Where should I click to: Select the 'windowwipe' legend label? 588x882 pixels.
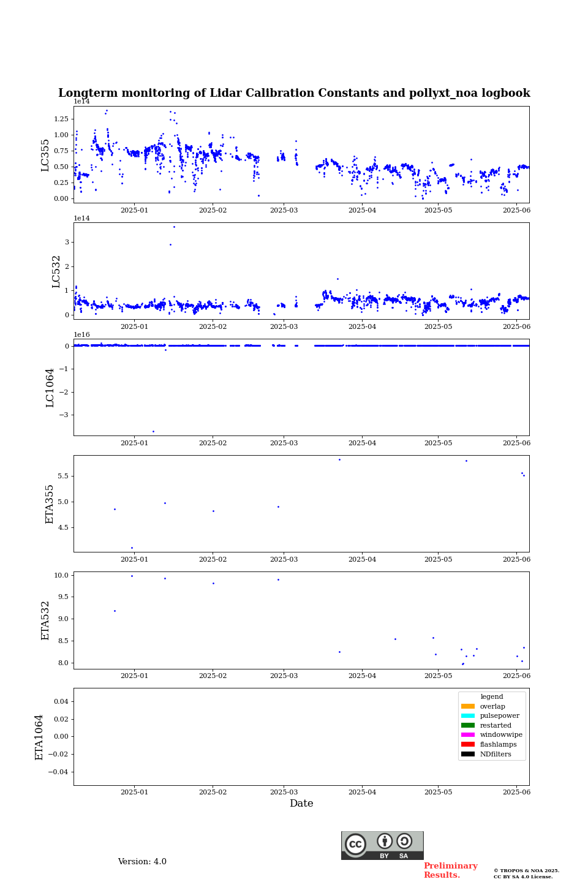(501, 734)
